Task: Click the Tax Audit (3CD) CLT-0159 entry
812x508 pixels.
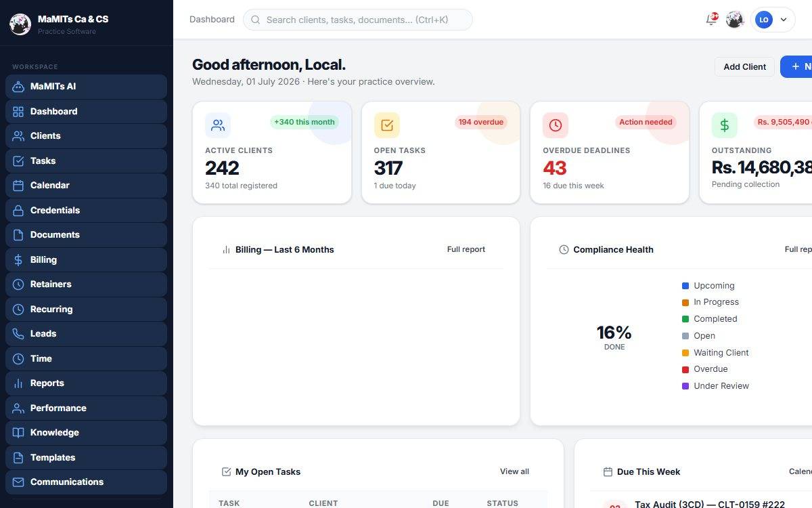Action: 710,505
